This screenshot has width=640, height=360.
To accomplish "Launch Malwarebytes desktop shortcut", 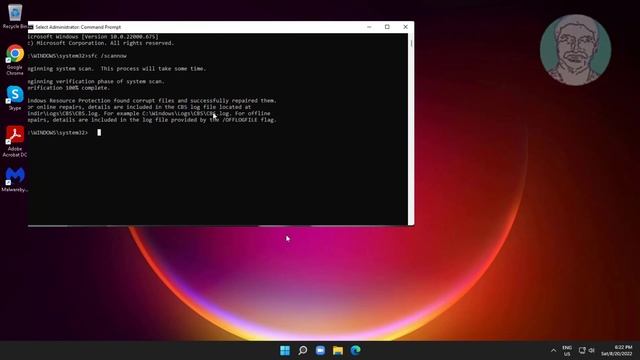I will click(15, 180).
